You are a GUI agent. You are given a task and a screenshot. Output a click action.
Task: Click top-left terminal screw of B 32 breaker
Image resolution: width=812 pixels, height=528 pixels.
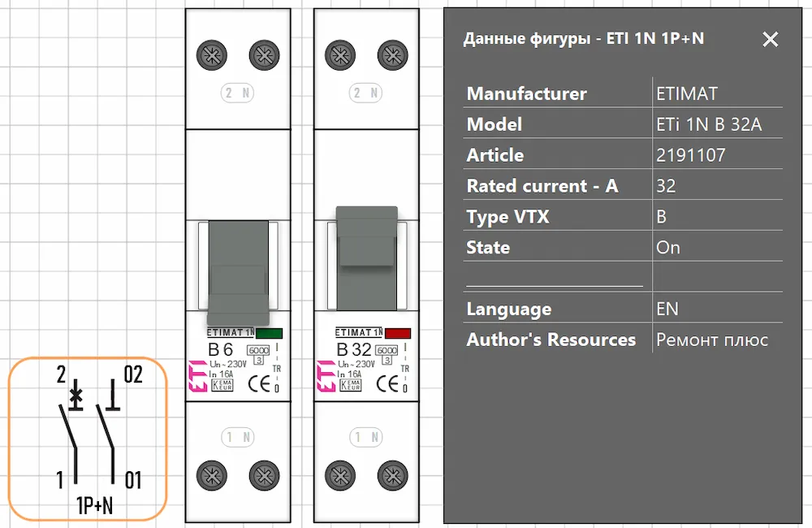340,55
